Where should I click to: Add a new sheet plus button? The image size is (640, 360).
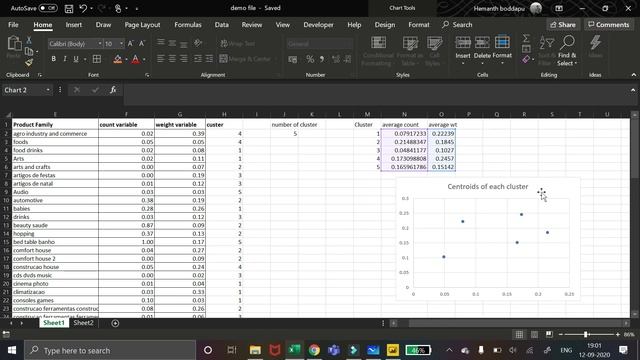click(x=115, y=323)
